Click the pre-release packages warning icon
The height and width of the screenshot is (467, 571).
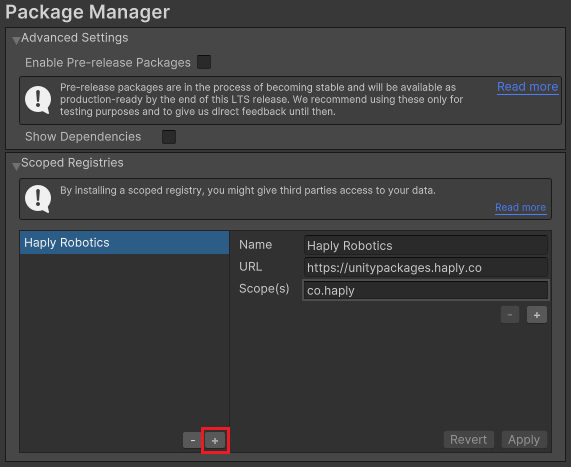click(x=38, y=100)
